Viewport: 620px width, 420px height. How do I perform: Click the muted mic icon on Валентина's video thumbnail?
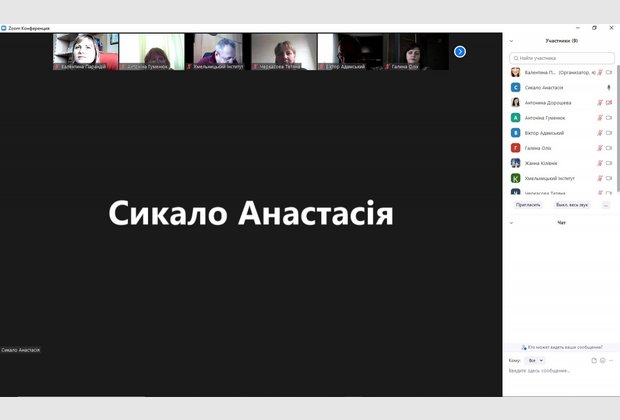(x=57, y=67)
